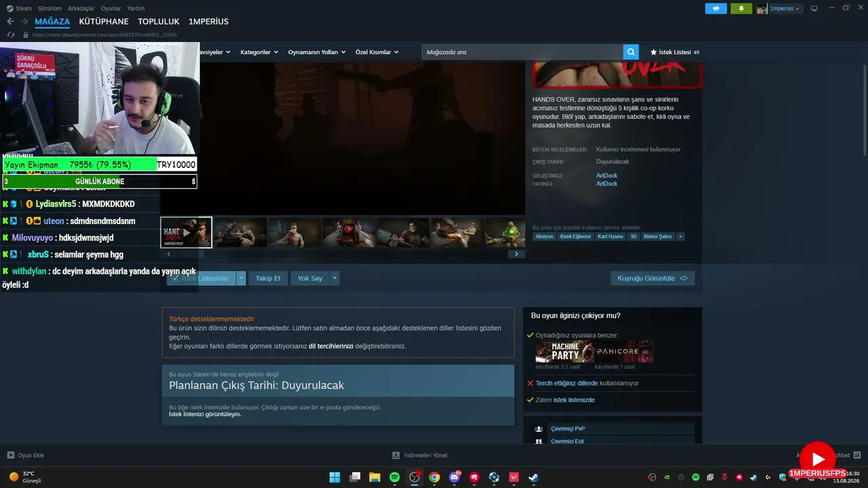Open the İstek Listesi link
Screen dimensions: 868x488
point(675,52)
